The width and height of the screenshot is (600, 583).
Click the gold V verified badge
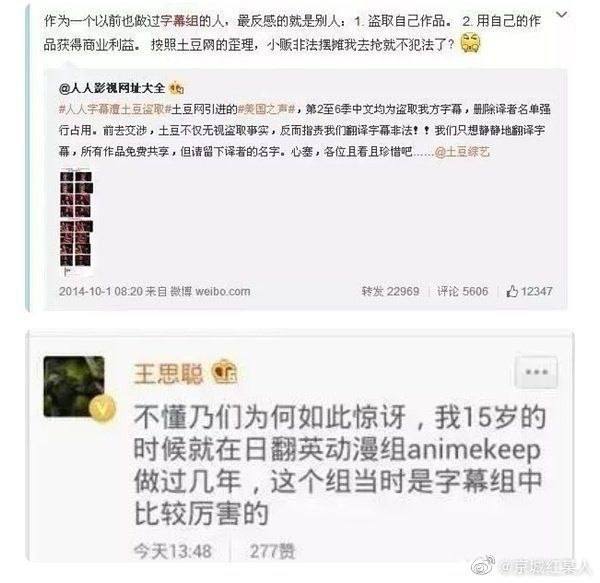[x=102, y=409]
